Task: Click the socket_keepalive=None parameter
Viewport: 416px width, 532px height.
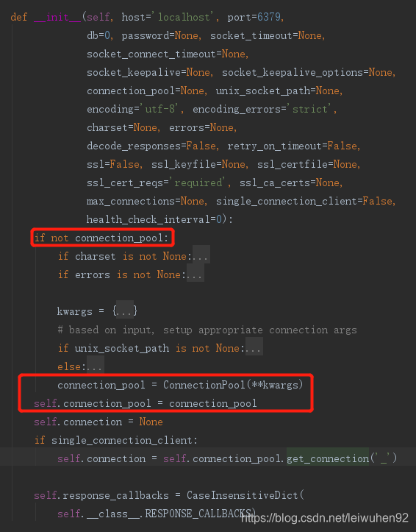Action: tap(148, 72)
